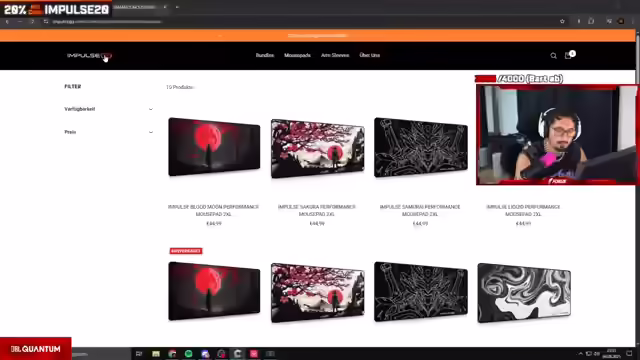The height and width of the screenshot is (360, 640).
Task: Open Impulse Sakura Performance Mousepad 2XL link
Action: 317,210
